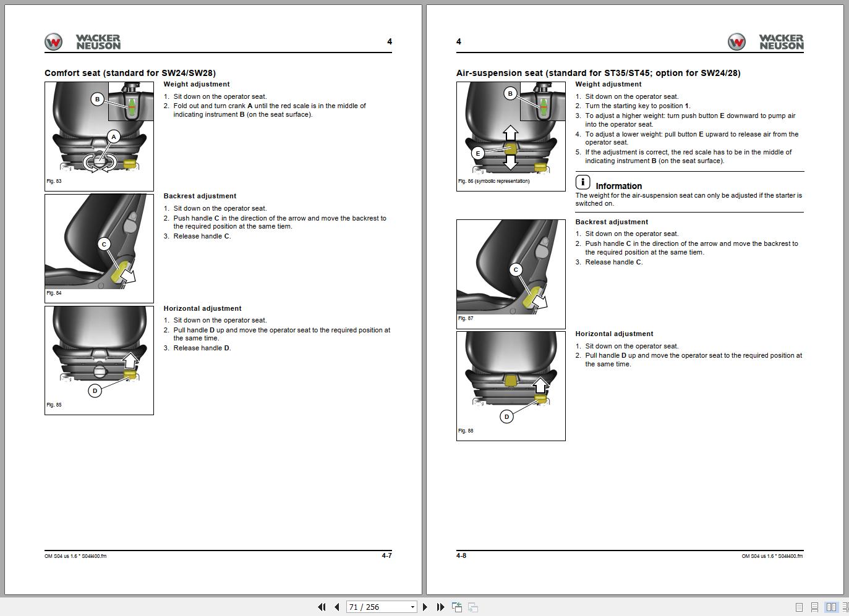
Task: Enable continuous scrolling page layout
Action: click(814, 607)
